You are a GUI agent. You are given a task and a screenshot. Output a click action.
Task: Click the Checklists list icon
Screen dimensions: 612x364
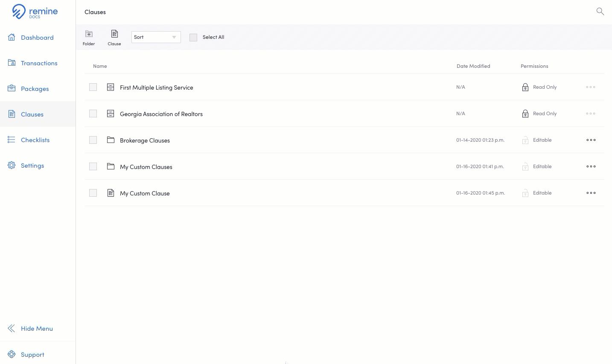tap(12, 140)
